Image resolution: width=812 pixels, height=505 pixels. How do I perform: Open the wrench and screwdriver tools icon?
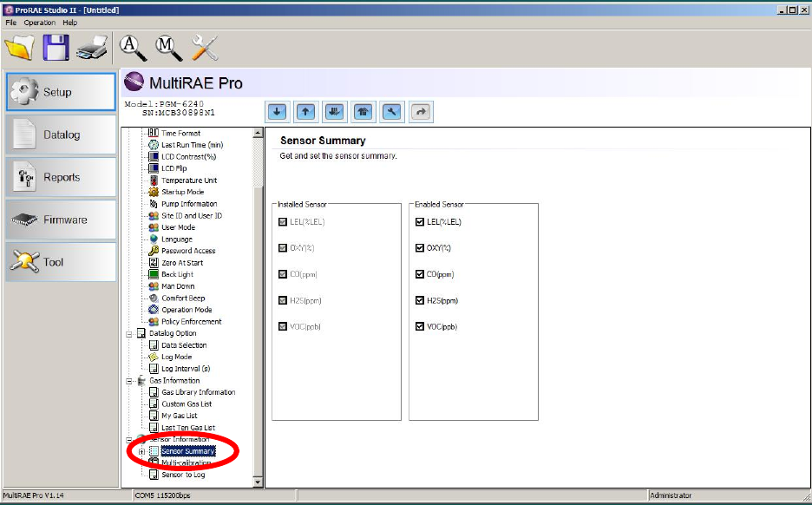pyautogui.click(x=205, y=48)
